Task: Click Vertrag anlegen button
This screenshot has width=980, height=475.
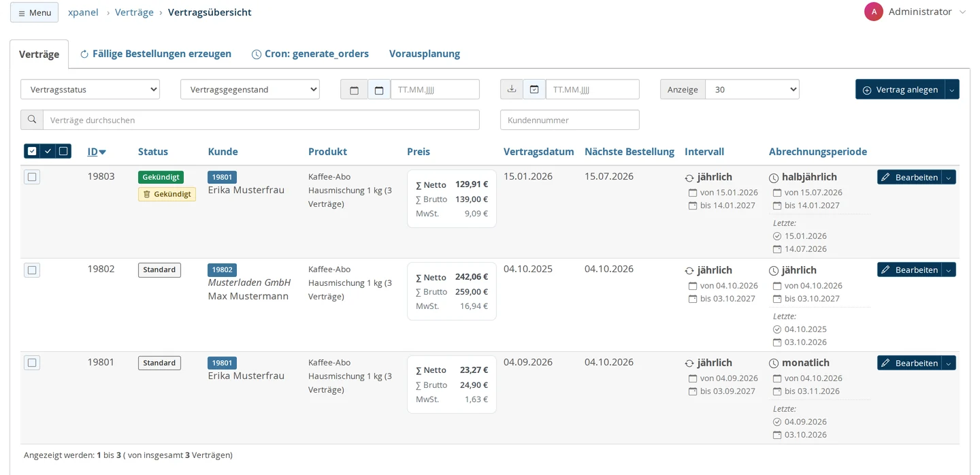Action: point(900,89)
